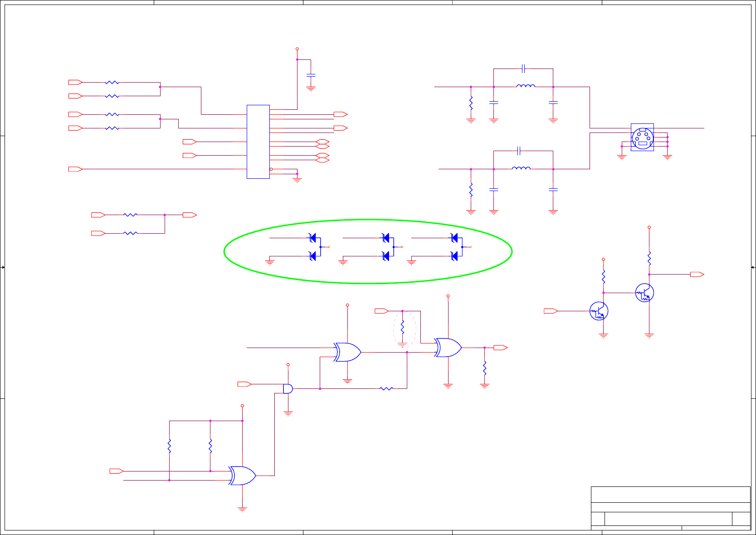This screenshot has height=535, width=756.
Task: Select the XOR gate at the bottom left
Action: tap(243, 476)
